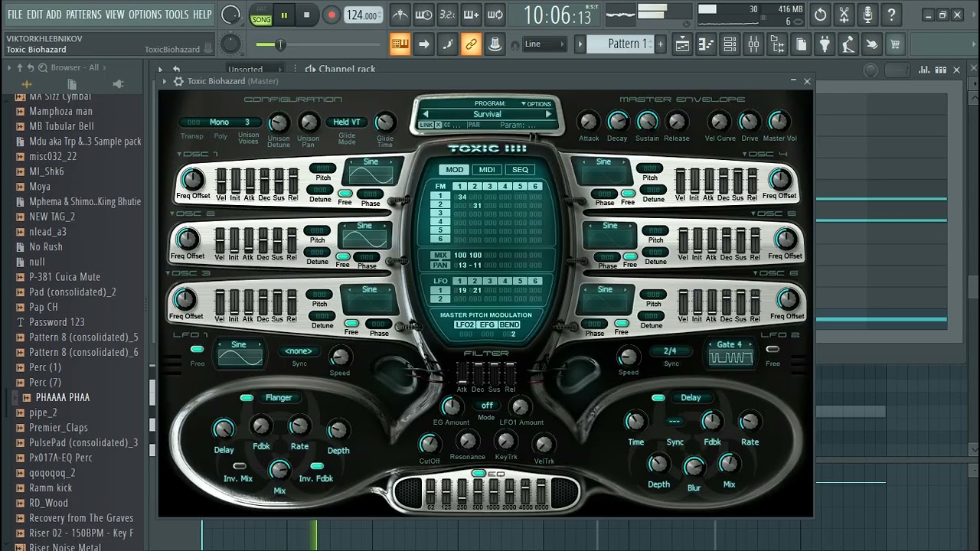Toggle the Inv. Mix switch
The height and width of the screenshot is (551, 980).
[x=240, y=466]
